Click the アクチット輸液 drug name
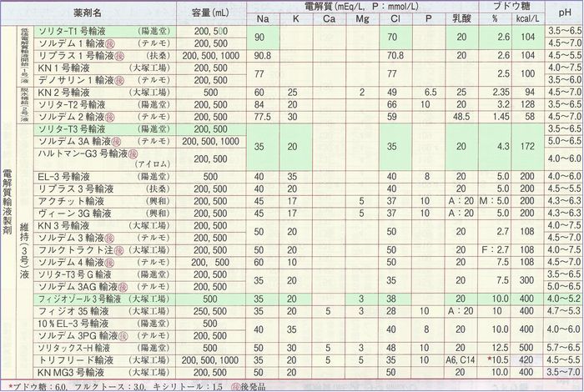The height and width of the screenshot is (392, 584). [71, 201]
